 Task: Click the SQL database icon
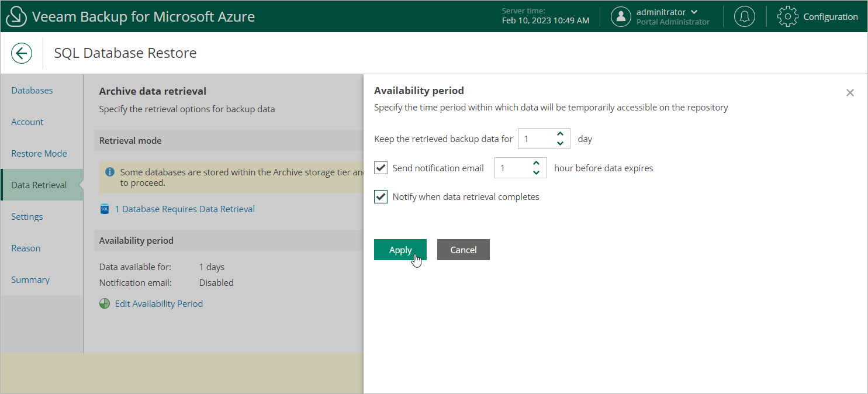(105, 209)
